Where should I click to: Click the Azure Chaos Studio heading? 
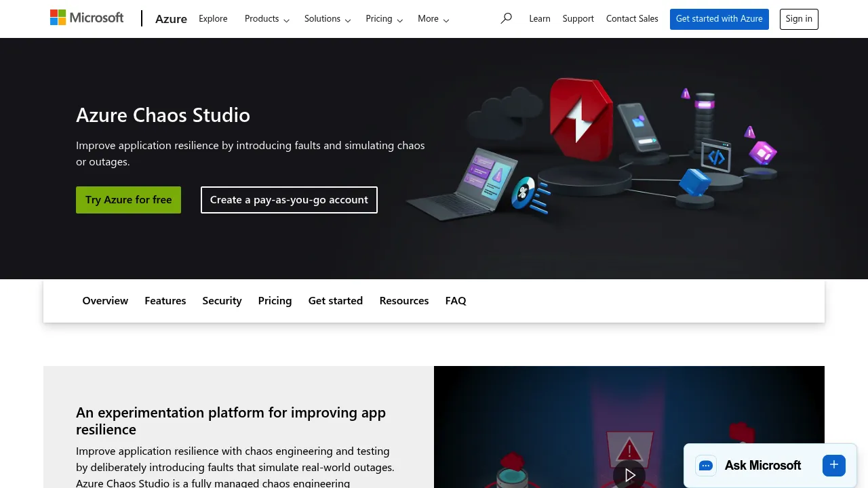(x=163, y=115)
